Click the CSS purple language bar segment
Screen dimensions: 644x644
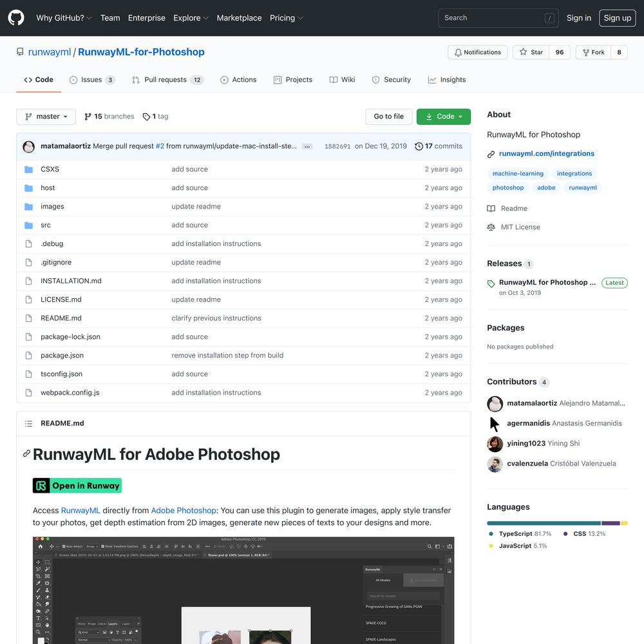611,523
